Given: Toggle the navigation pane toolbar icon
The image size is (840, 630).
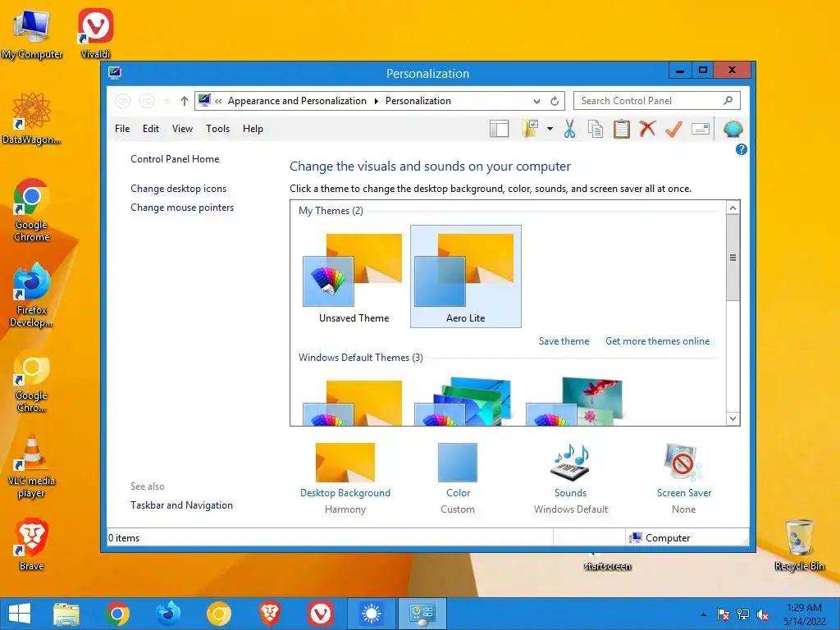Looking at the screenshot, I should coord(499,129).
